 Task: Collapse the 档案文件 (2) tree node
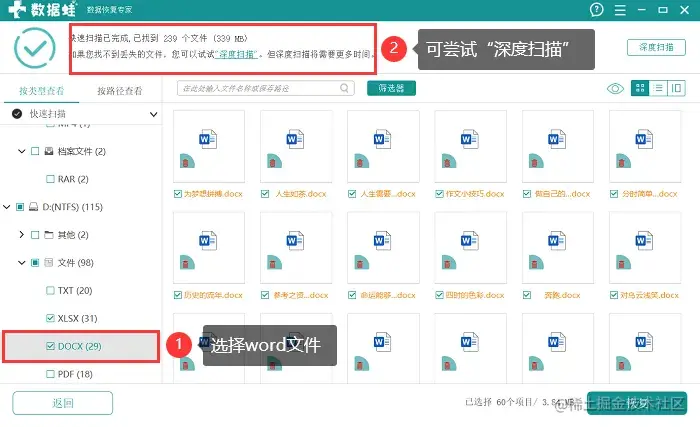click(x=21, y=151)
